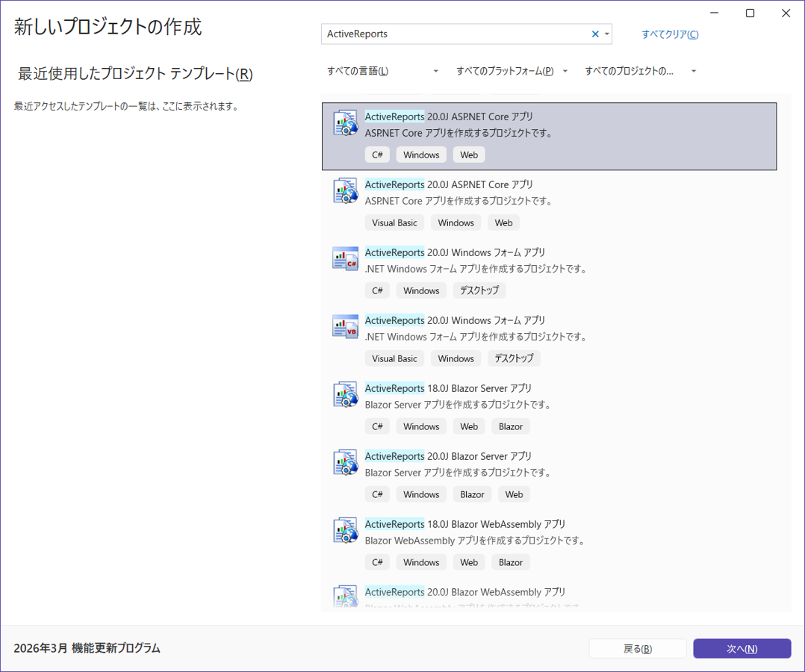The width and height of the screenshot is (805, 672).
Task: Click the 2026年3月 機能更新プログラム label
Action: tap(87, 648)
